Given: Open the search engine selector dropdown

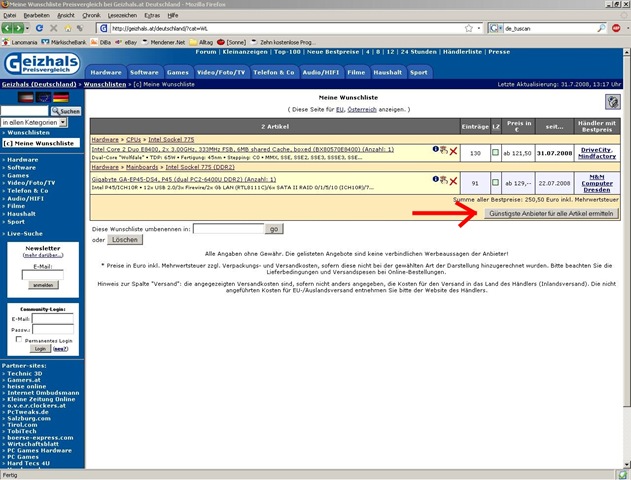Looking at the screenshot, I should coord(501,28).
